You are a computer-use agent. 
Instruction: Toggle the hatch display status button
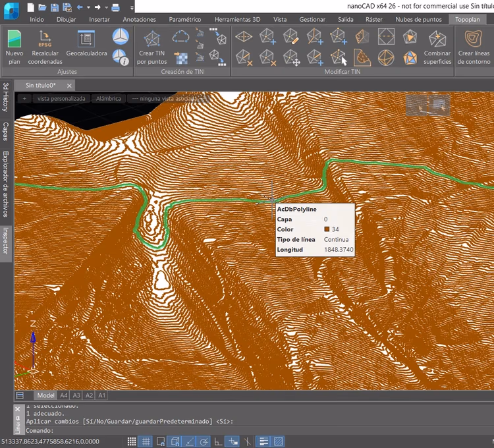pos(278,441)
